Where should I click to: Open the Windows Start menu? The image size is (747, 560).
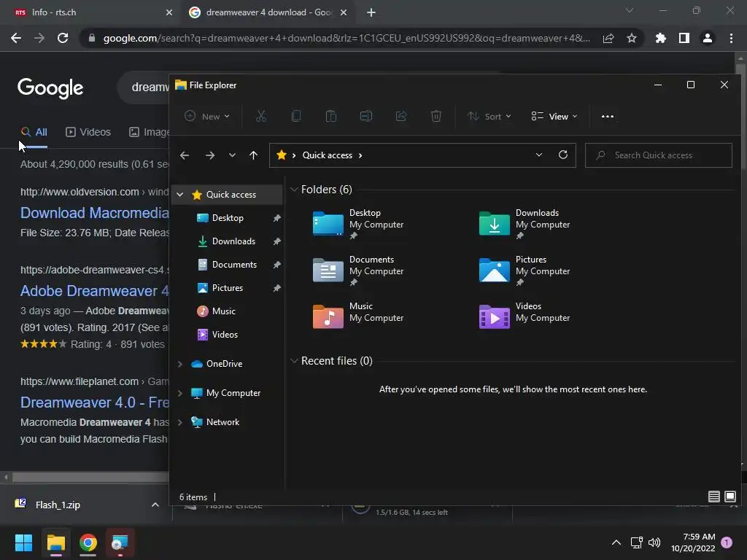[23, 542]
